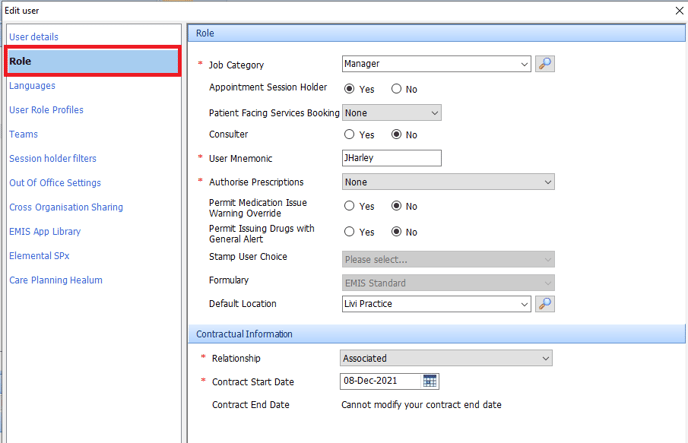Expand the Authorise Prescriptions dropdown
688x443 pixels.
[x=547, y=182]
